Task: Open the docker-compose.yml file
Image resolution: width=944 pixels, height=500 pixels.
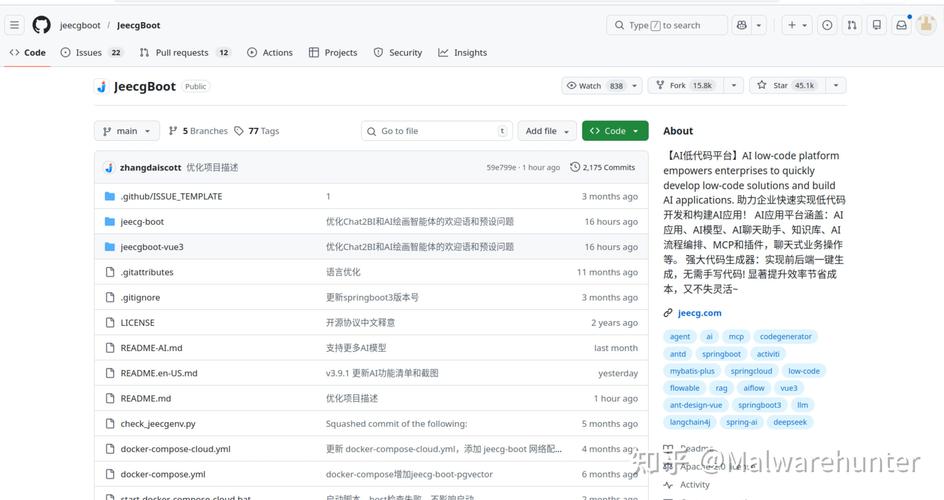Action: click(x=163, y=474)
